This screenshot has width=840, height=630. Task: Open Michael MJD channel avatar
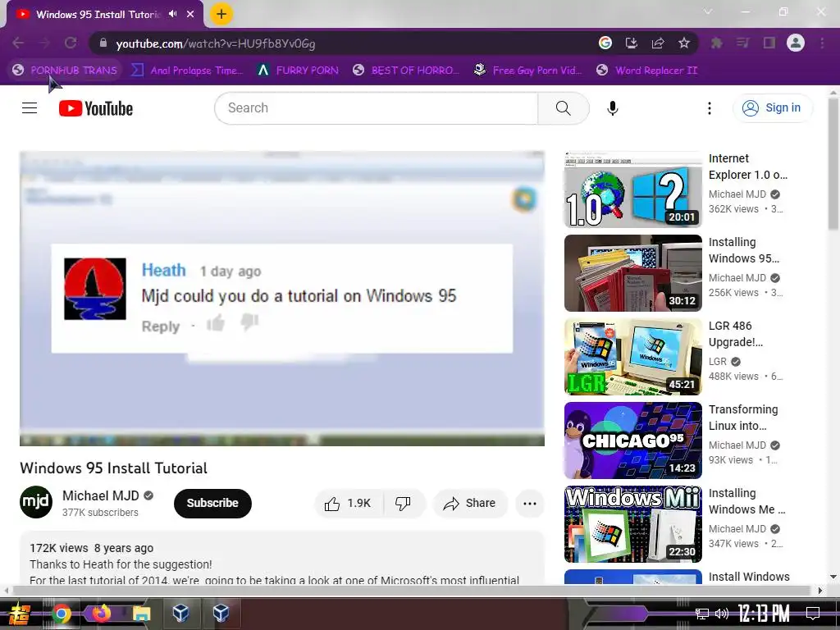(x=36, y=502)
